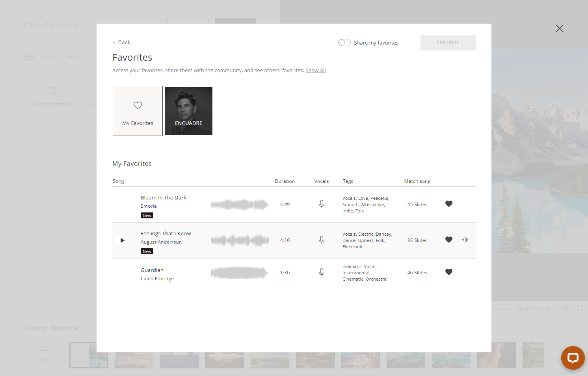The height and width of the screenshot is (376, 588).
Task: Click 45 Slides match value
Action: click(x=417, y=205)
